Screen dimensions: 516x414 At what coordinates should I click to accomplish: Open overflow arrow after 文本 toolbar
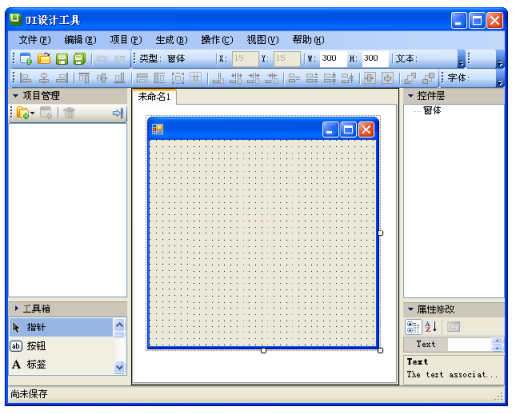pos(461,59)
